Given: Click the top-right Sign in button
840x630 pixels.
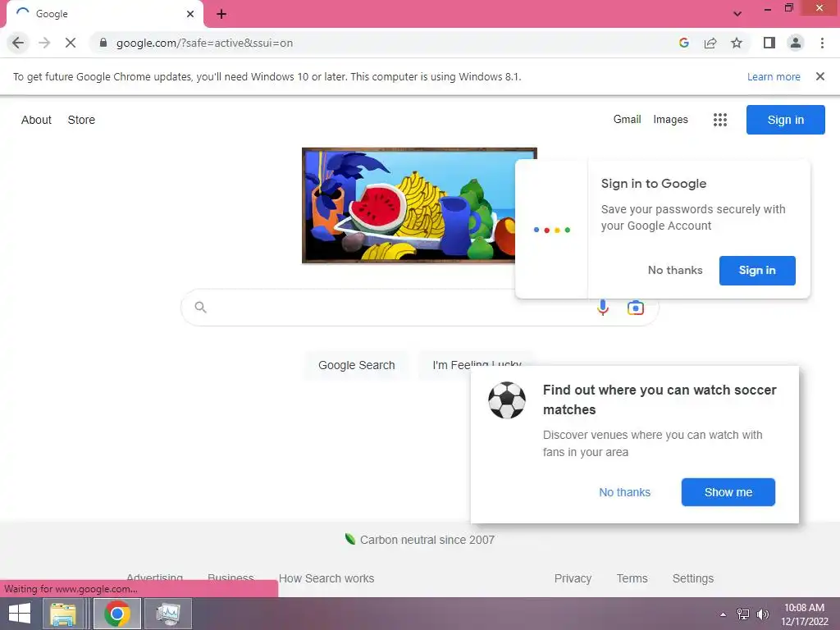Looking at the screenshot, I should 785,120.
